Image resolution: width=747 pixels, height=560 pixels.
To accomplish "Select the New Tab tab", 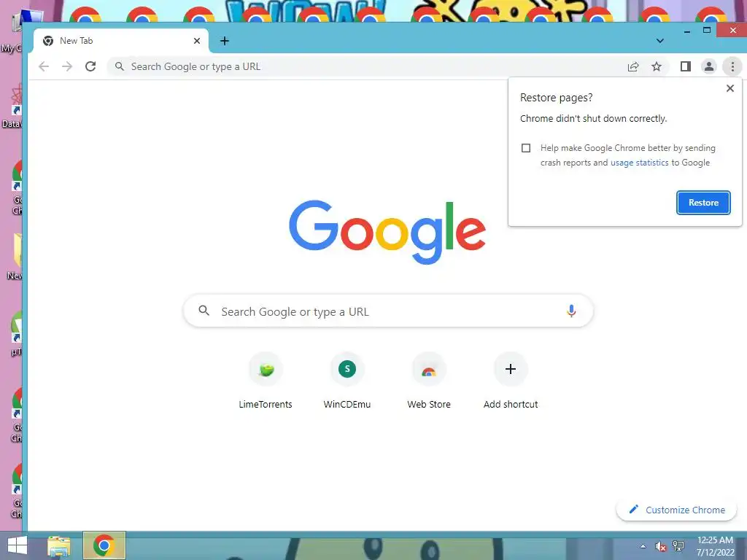I will (121, 41).
